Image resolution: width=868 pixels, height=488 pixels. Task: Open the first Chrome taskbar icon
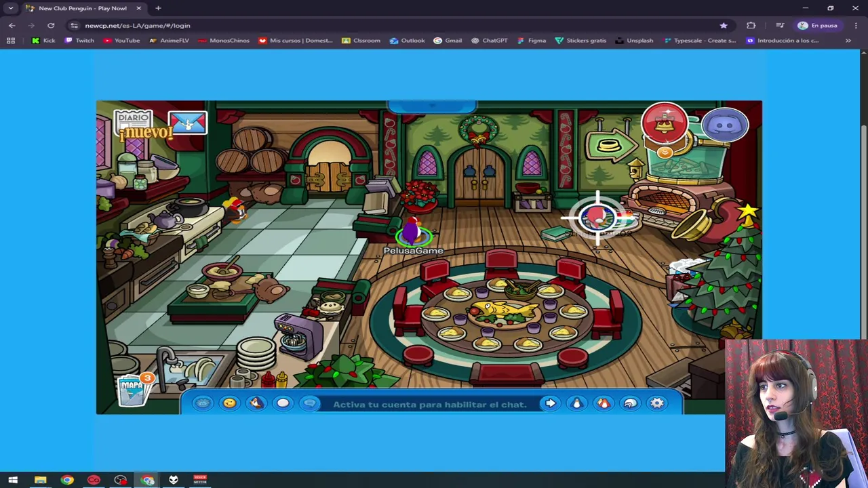[66, 480]
